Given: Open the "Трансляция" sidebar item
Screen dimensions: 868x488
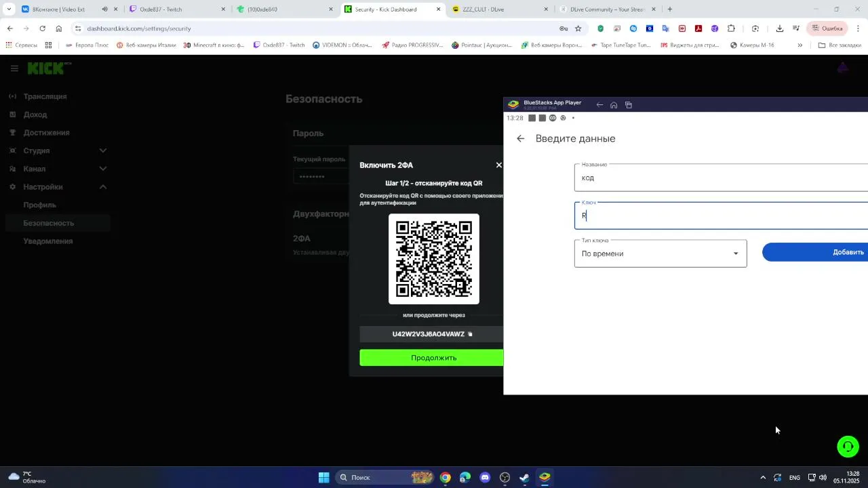Looking at the screenshot, I should tap(45, 96).
